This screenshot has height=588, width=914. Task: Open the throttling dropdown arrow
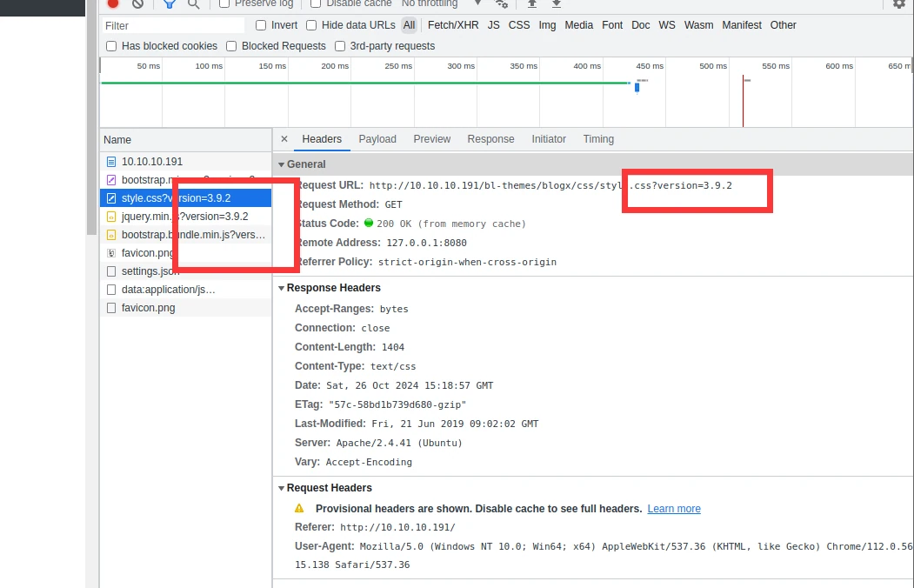[477, 3]
